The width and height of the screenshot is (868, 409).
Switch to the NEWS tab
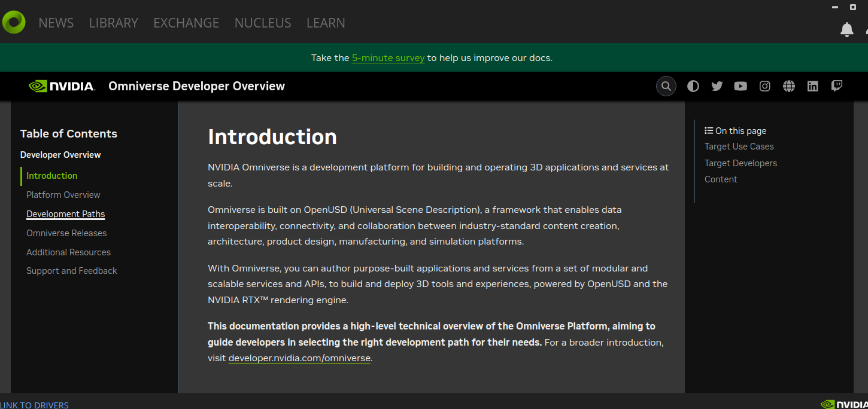tap(56, 23)
